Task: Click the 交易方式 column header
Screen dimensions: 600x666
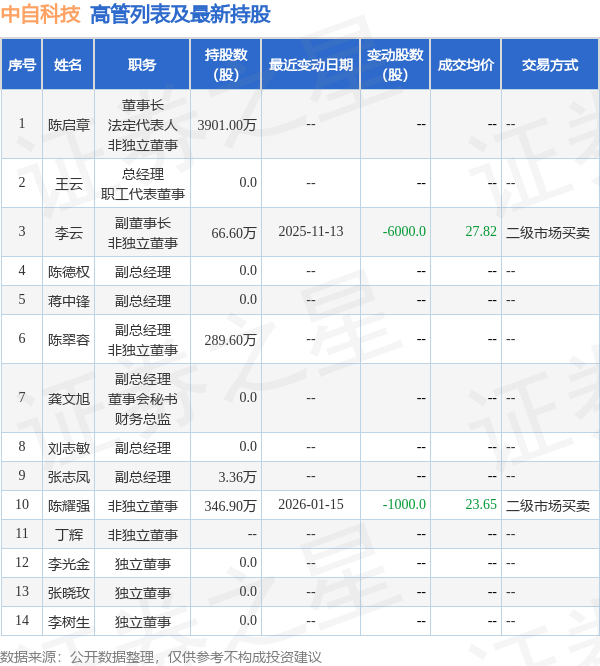Action: tap(550, 65)
